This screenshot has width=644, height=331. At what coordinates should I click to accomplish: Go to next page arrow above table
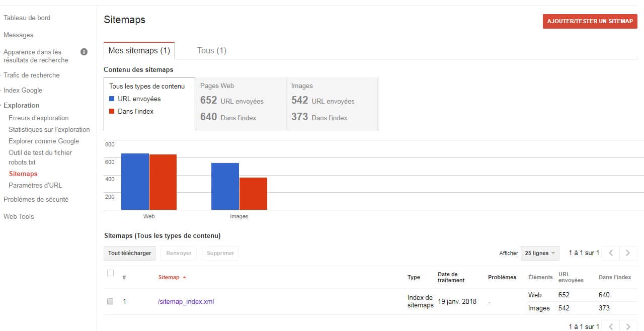pos(627,253)
